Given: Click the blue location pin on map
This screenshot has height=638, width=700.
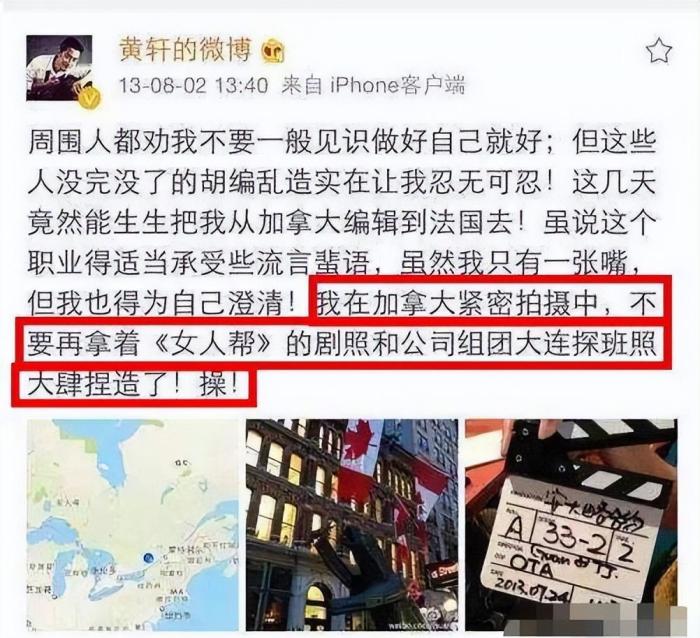Looking at the screenshot, I should point(149,558).
